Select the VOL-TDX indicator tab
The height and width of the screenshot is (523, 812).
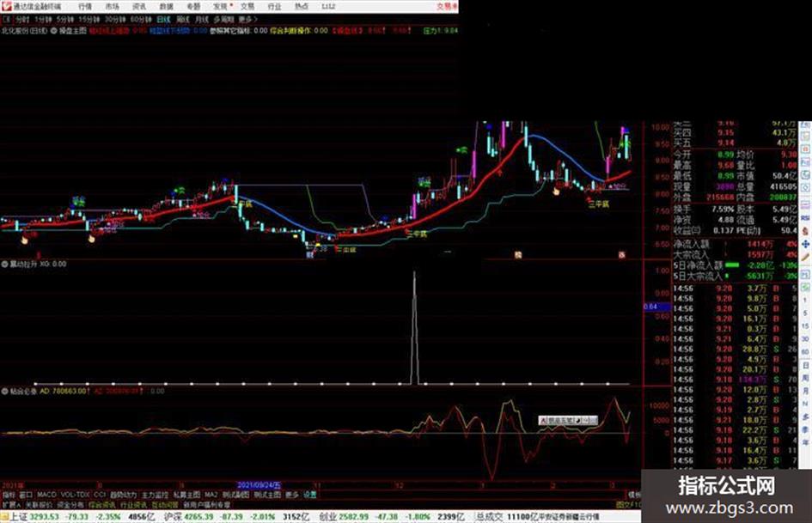point(76,495)
